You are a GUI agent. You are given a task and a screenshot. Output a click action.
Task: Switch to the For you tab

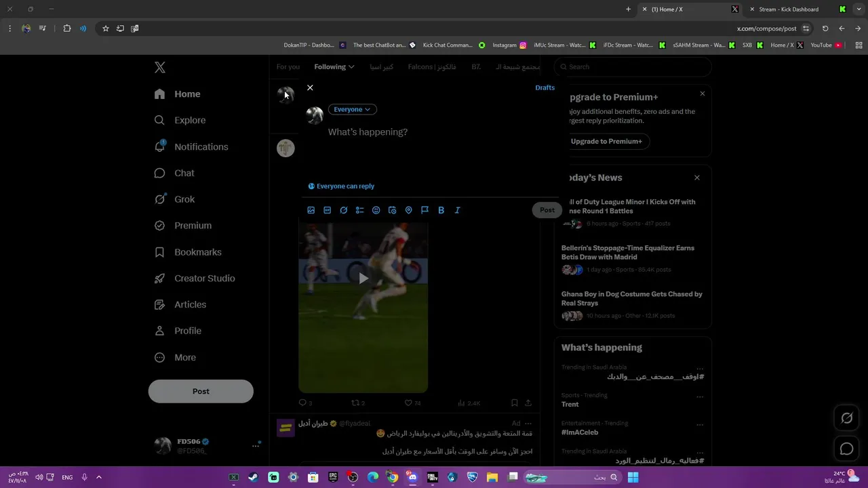(288, 66)
